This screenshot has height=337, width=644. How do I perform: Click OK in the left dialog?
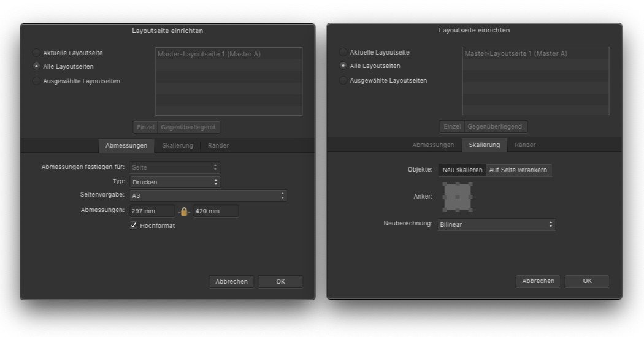[280, 282]
